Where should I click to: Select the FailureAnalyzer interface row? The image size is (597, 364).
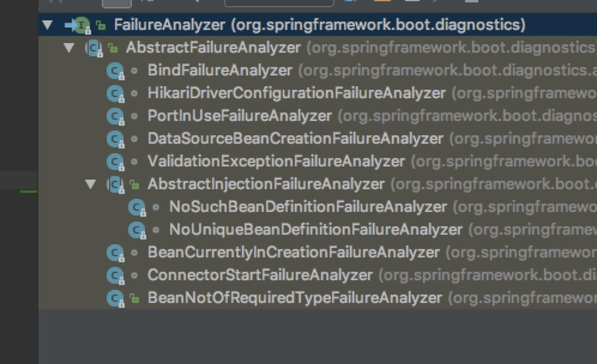(318, 25)
